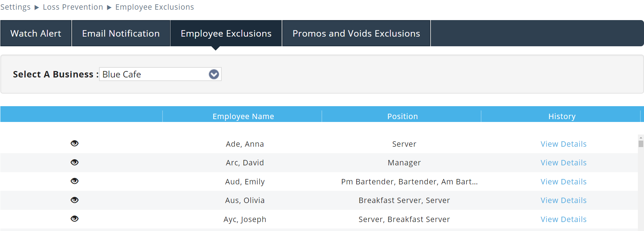Show View Details for Ayc, Joseph
This screenshot has height=231, width=644.
click(x=563, y=219)
